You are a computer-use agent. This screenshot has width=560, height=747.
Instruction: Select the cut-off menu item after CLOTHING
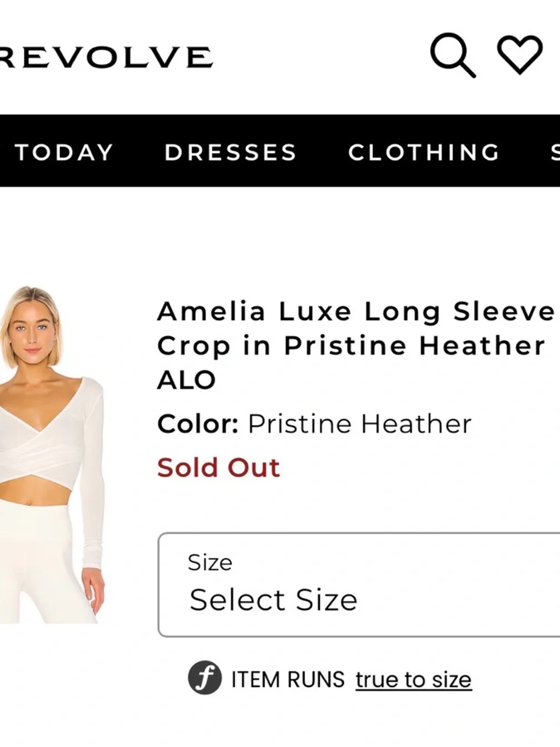click(555, 152)
